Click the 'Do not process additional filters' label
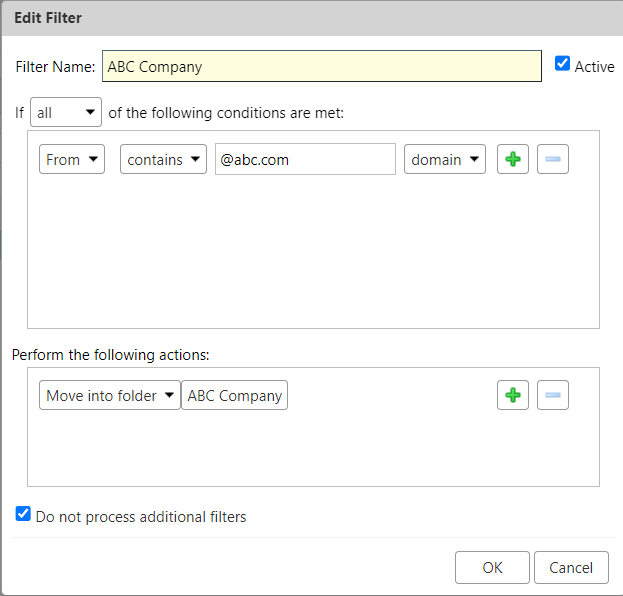The width and height of the screenshot is (623, 596). (140, 517)
